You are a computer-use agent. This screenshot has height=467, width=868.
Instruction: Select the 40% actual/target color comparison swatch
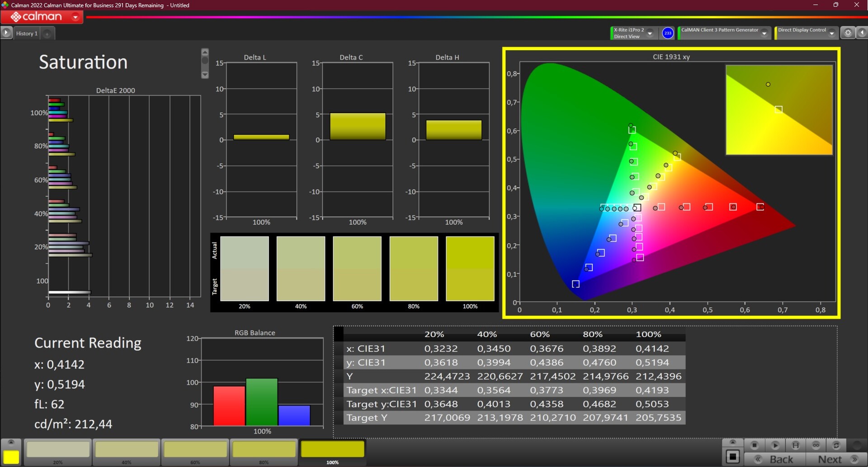pyautogui.click(x=301, y=269)
